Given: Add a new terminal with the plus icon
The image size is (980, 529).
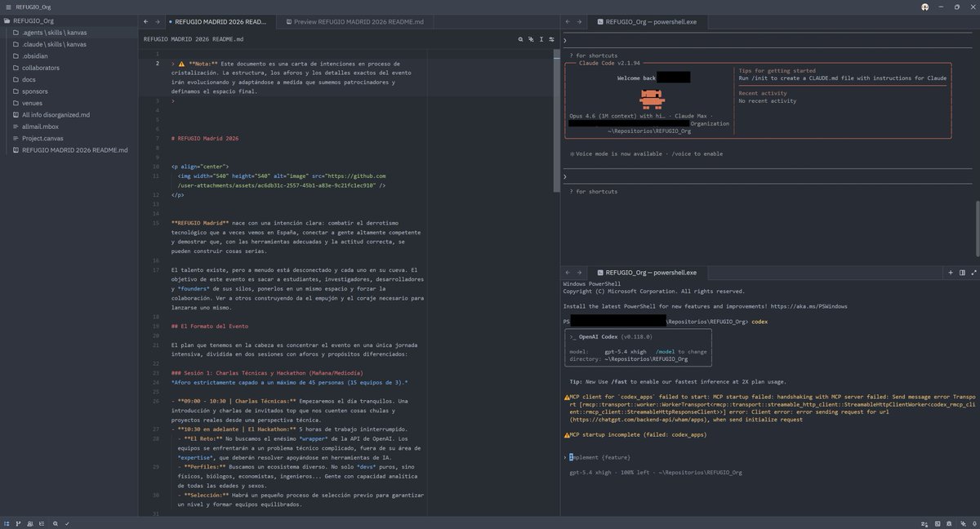Looking at the screenshot, I should pyautogui.click(x=951, y=273).
